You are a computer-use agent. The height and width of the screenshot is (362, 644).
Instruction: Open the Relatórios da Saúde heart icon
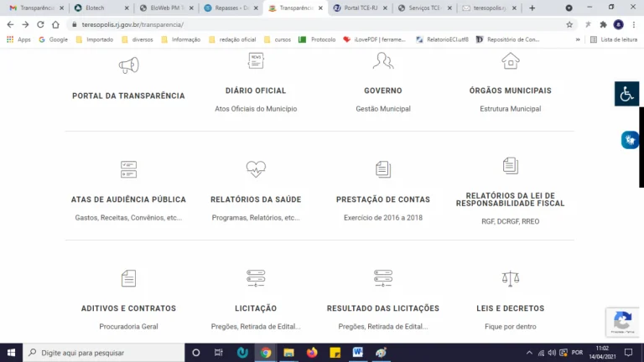pyautogui.click(x=256, y=169)
